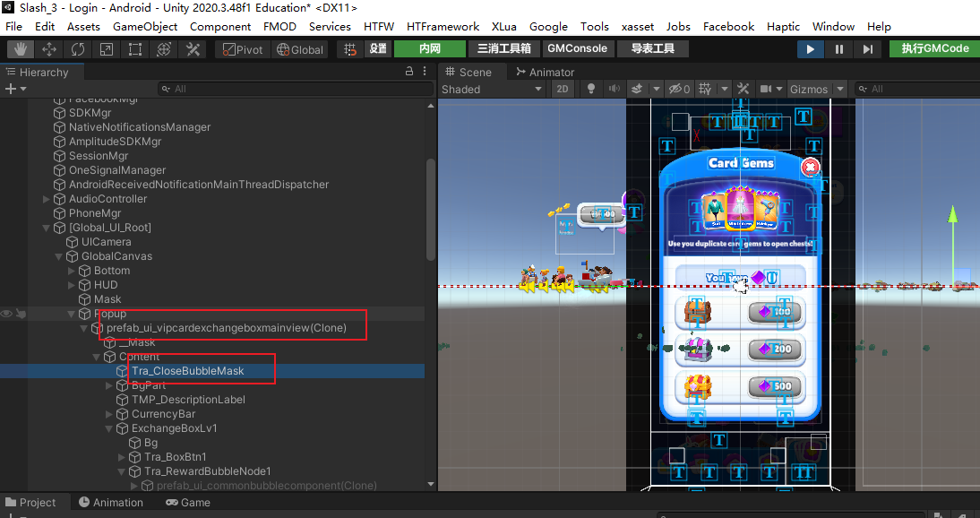This screenshot has width=980, height=518.
Task: Toggle Global handle rotation
Action: tap(300, 49)
